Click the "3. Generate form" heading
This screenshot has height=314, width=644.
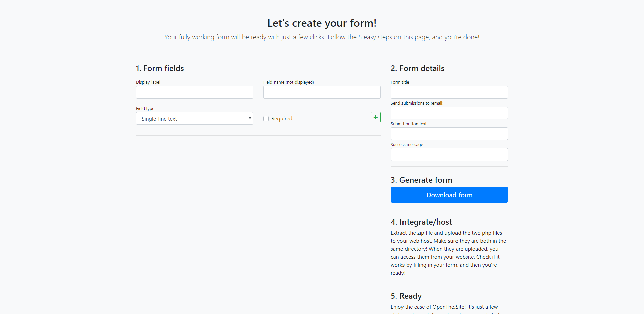click(x=422, y=180)
